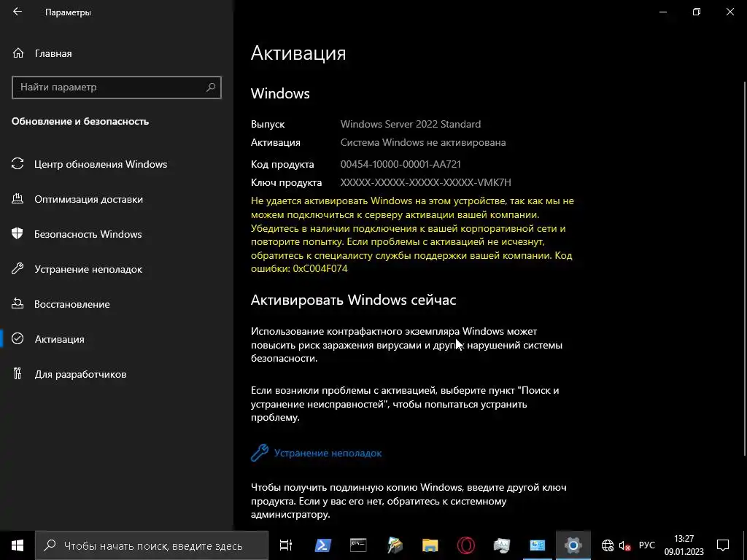Click the home icon beside Главная
The width and height of the screenshot is (747, 560).
coord(18,53)
